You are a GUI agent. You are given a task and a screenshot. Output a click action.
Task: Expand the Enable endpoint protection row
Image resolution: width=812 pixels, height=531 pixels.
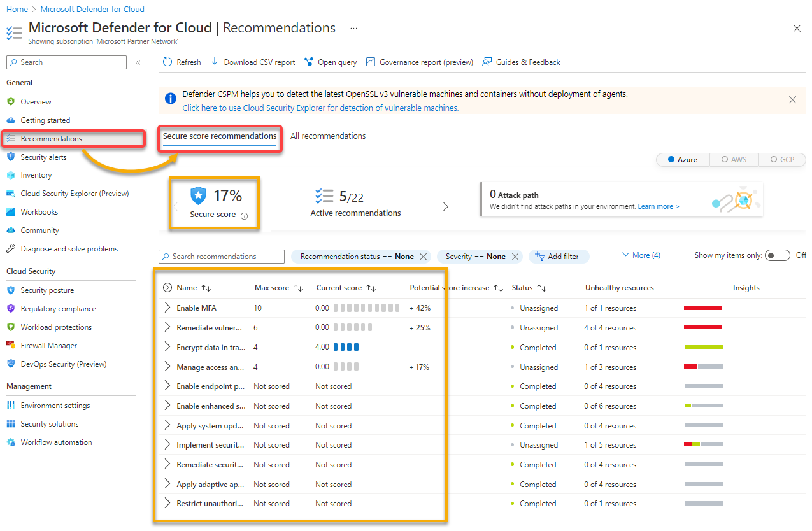click(167, 386)
